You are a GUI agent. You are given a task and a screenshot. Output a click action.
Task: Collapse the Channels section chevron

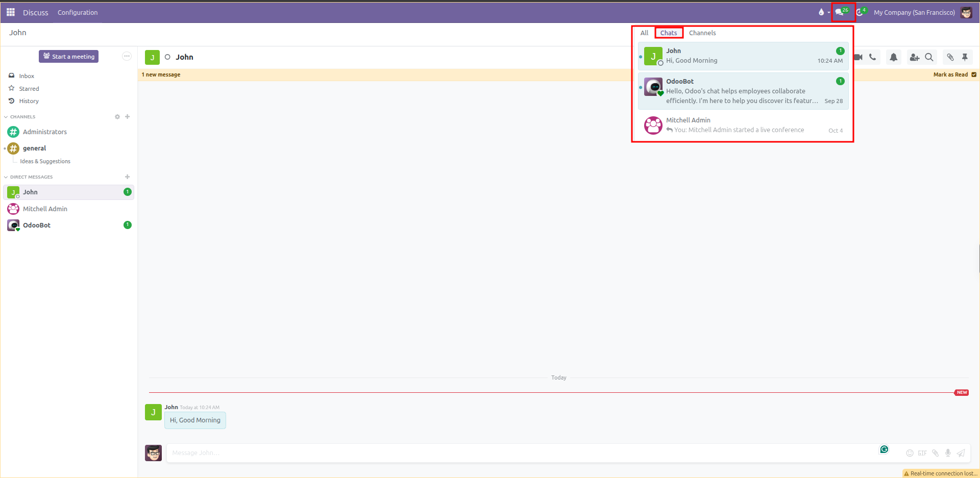click(x=6, y=117)
